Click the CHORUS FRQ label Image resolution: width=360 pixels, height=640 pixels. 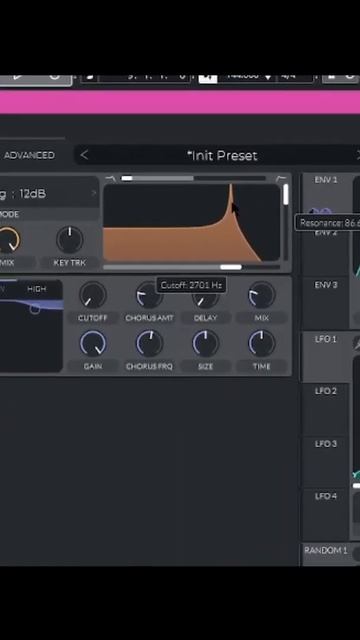149,367
